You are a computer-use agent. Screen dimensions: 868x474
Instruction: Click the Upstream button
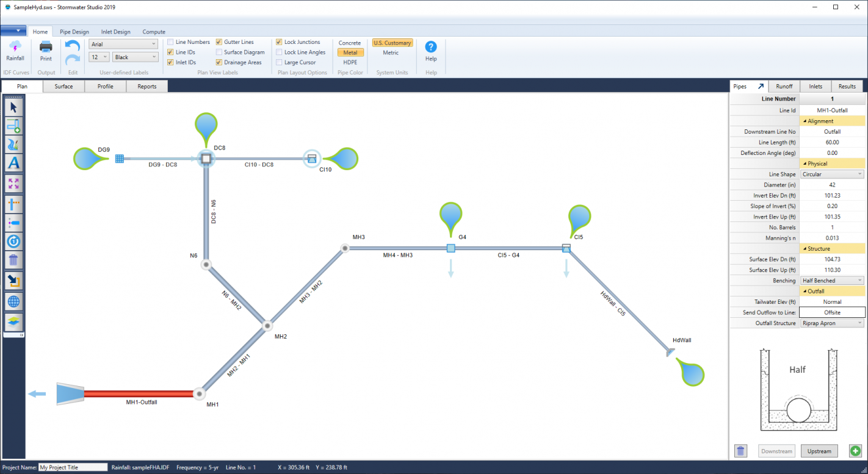(819, 451)
